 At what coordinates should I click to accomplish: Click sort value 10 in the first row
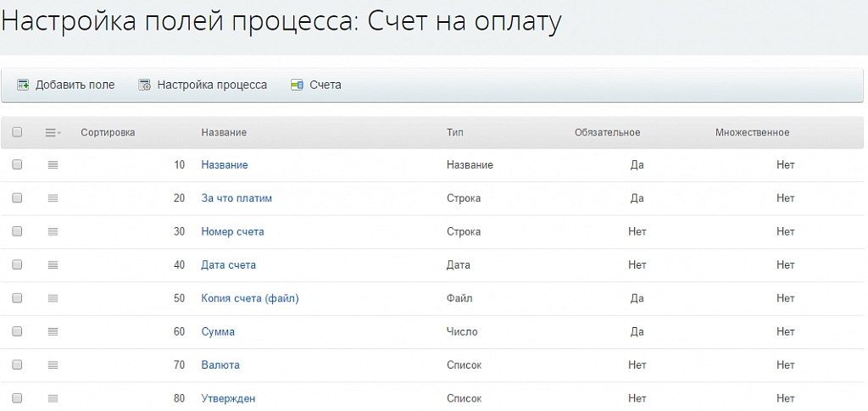tap(179, 165)
